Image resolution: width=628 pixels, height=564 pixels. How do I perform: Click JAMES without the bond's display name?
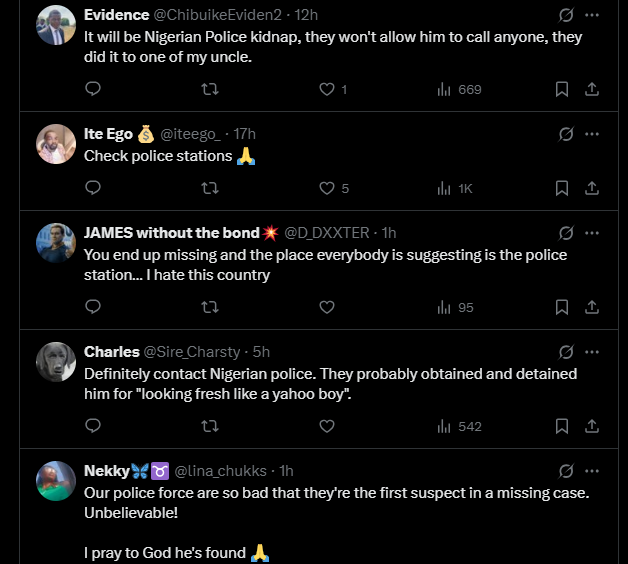(x=171, y=233)
